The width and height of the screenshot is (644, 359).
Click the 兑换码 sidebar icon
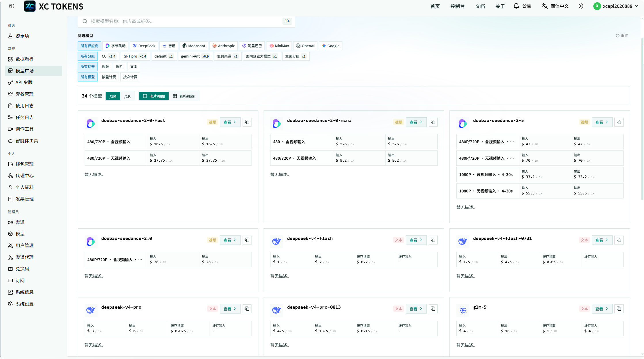(x=10, y=269)
